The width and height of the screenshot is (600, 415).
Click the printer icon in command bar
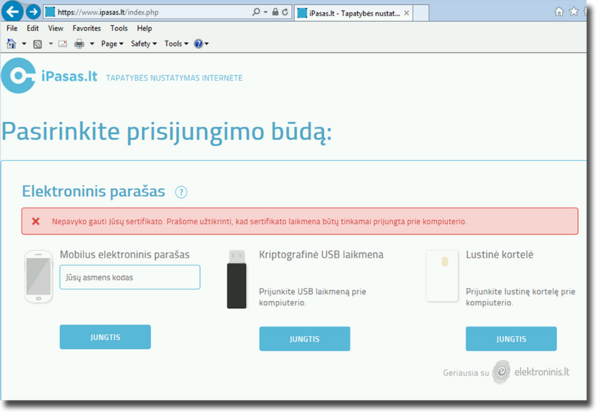[x=79, y=44]
